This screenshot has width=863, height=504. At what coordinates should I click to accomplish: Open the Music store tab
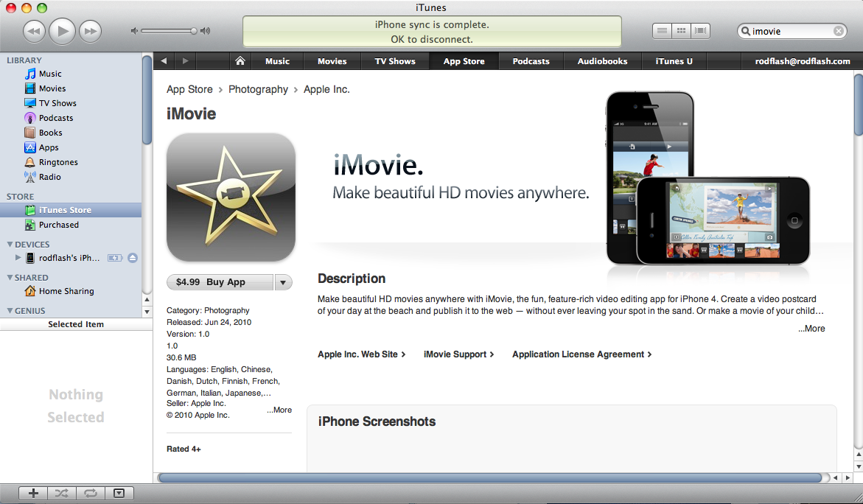click(x=277, y=61)
